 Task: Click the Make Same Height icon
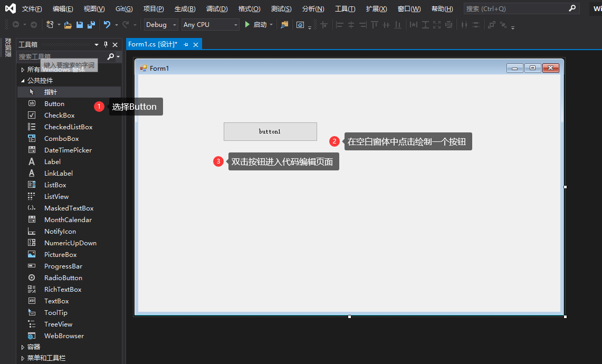pos(425,25)
